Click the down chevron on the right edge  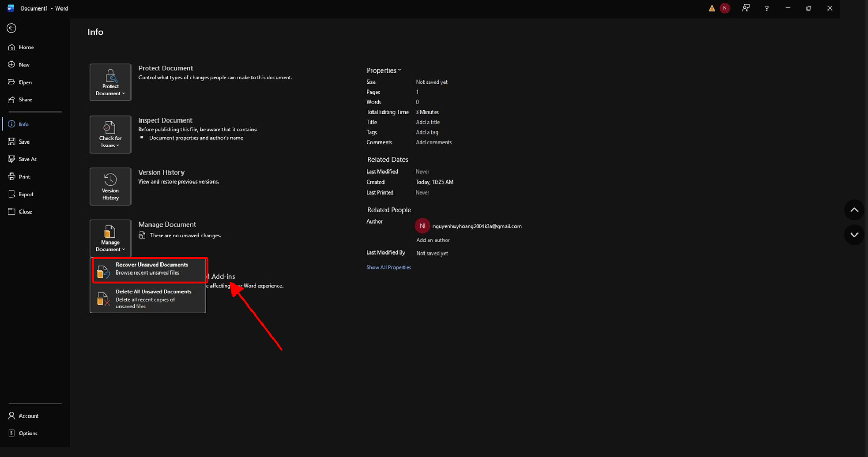pyautogui.click(x=854, y=235)
